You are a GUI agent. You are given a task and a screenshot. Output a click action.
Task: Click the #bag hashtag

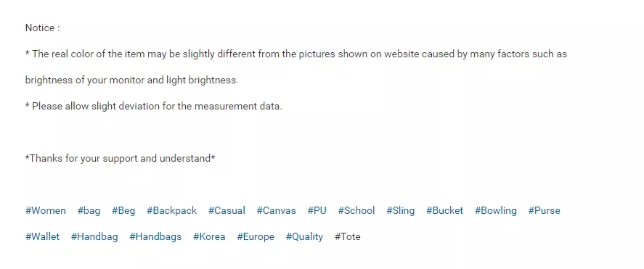(x=89, y=211)
